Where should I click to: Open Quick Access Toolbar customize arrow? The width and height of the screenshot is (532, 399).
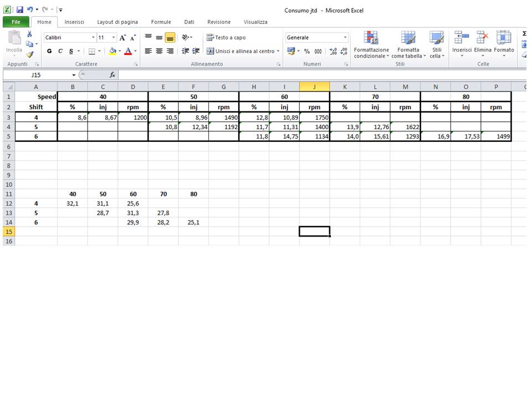coord(60,10)
